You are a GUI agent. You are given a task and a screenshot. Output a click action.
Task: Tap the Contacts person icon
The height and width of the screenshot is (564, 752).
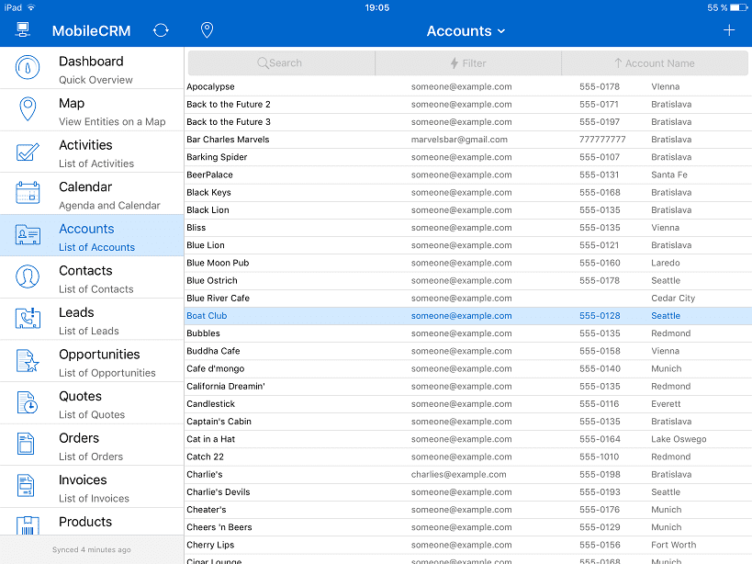point(27,278)
